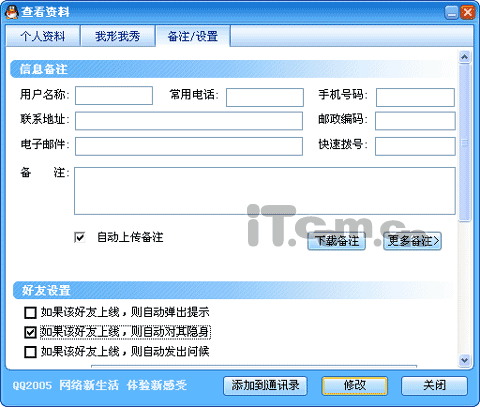Click the 手机号码 text box
Image resolution: width=480 pixels, height=407 pixels.
415,97
